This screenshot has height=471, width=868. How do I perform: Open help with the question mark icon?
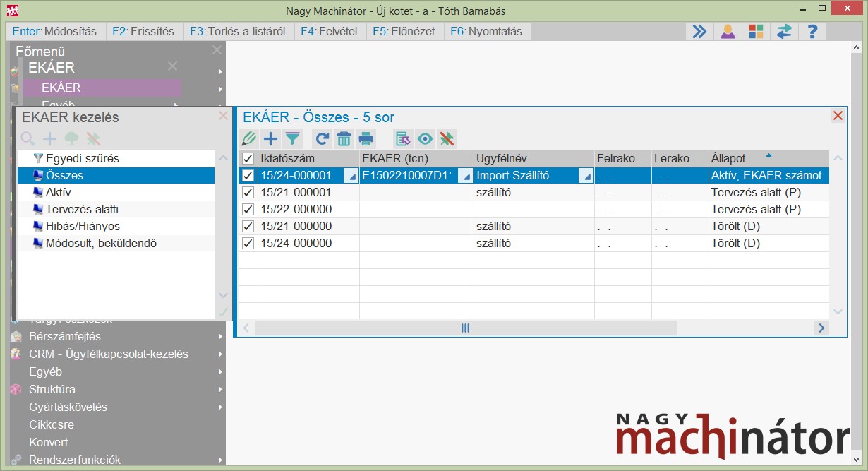coord(812,31)
